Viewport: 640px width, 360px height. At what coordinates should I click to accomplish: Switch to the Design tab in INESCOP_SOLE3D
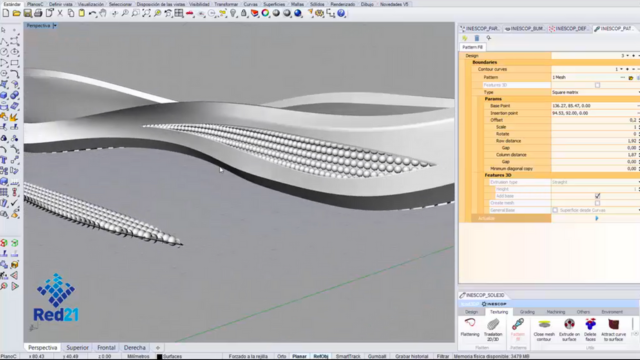click(471, 312)
